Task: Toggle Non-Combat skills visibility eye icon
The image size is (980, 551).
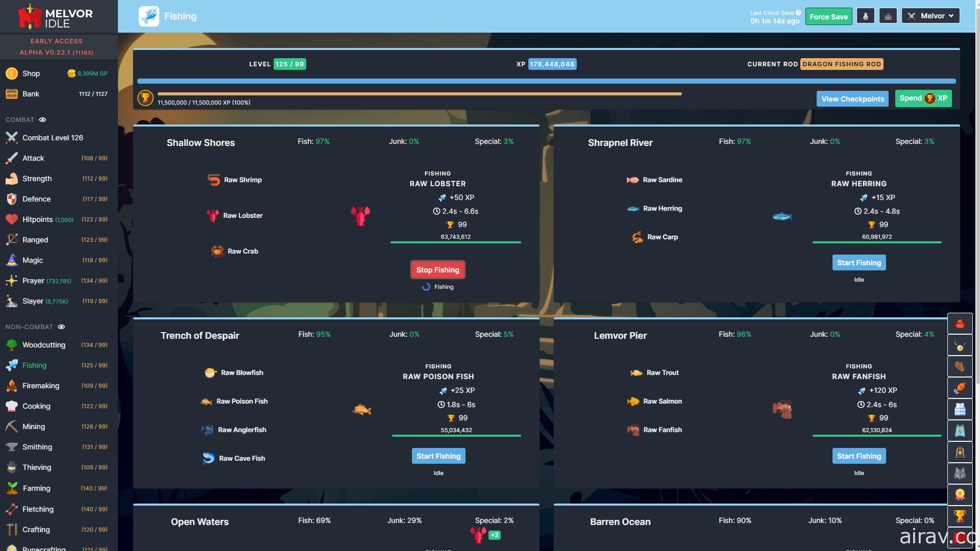Action: click(61, 327)
